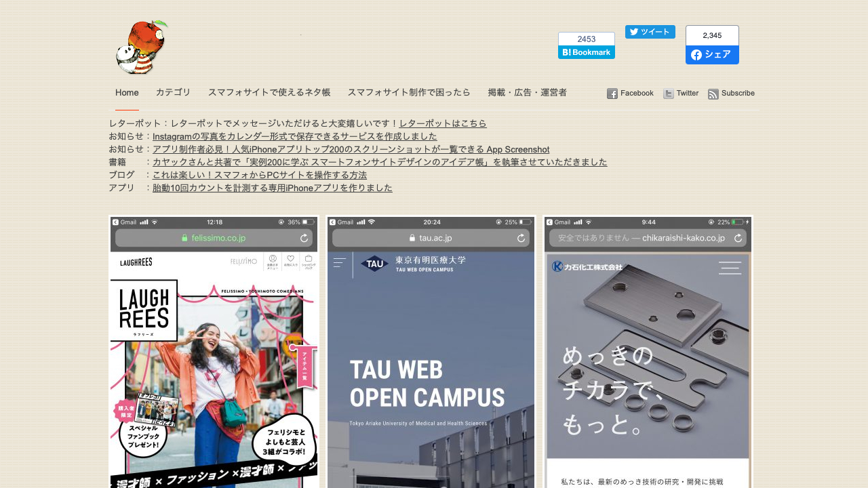
Task: Click the Twitter icon next to Facebook
Action: 667,94
